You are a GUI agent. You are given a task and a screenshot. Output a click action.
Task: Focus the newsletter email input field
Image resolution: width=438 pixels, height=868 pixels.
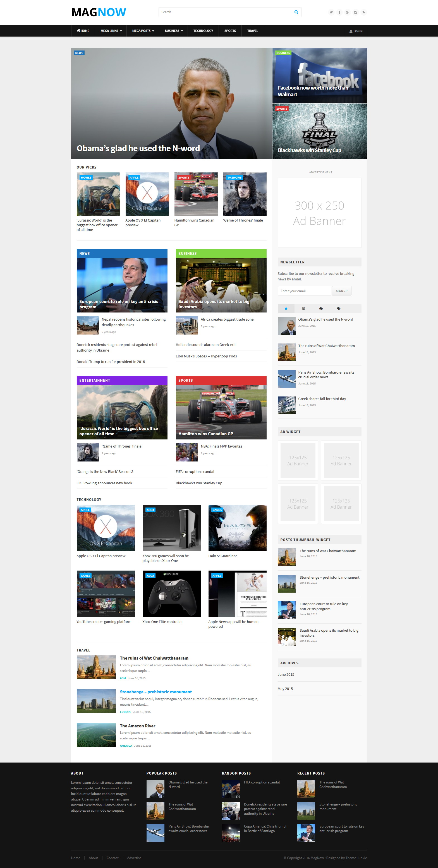click(304, 291)
